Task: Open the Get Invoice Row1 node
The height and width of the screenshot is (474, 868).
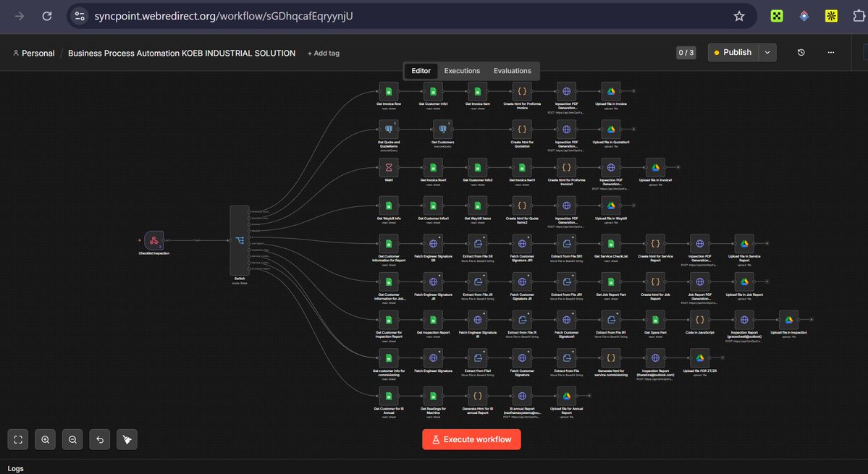Action: point(433,168)
